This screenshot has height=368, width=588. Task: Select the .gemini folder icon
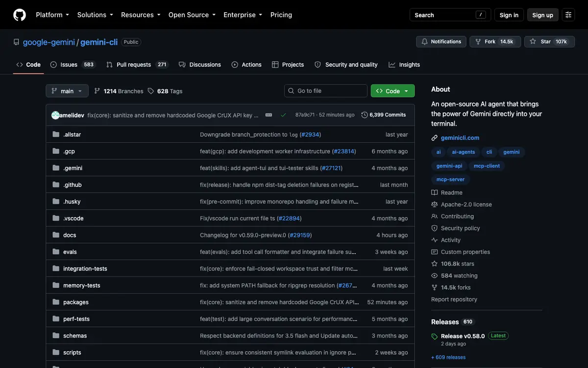(56, 168)
